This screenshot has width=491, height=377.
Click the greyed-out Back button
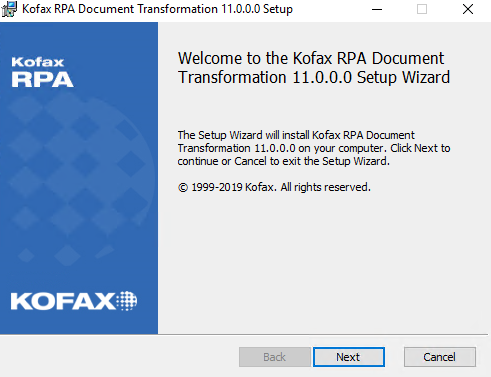pos(275,357)
